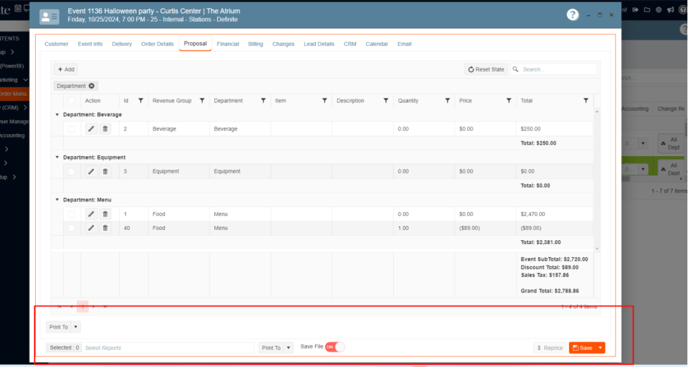This screenshot has height=367, width=688.
Task: Click the contact card icon in event header
Action: click(x=49, y=17)
